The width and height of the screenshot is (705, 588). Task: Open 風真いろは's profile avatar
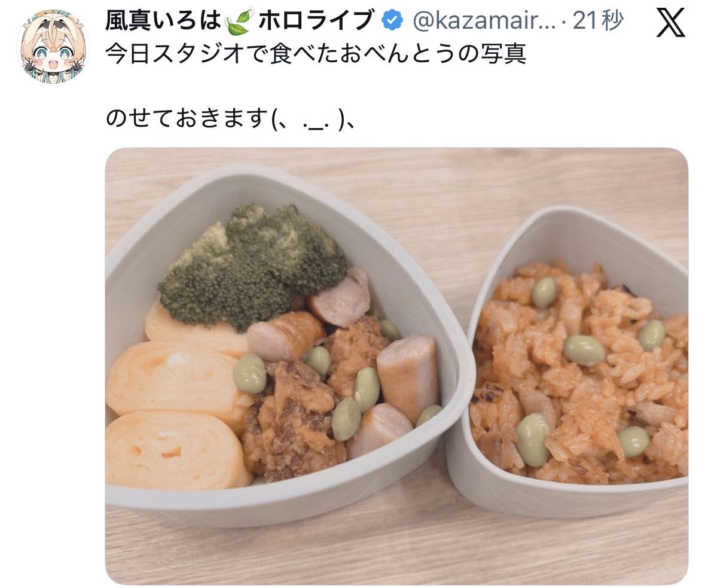point(53,46)
